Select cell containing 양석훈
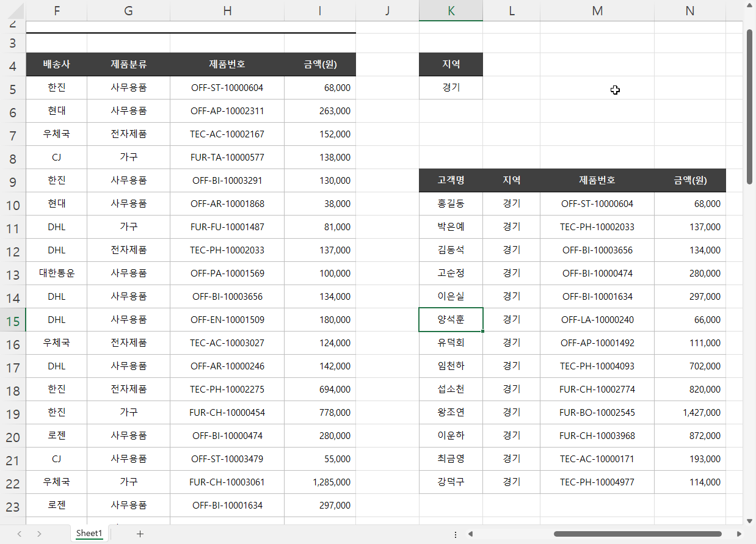 coord(451,320)
